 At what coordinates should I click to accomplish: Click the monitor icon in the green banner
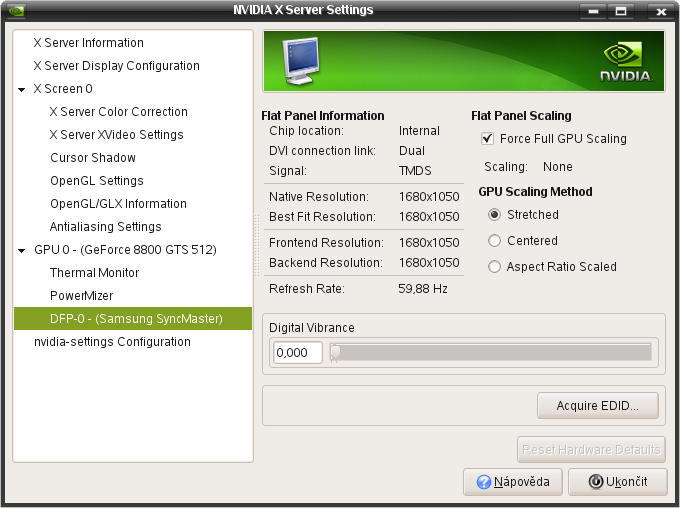pyautogui.click(x=301, y=61)
